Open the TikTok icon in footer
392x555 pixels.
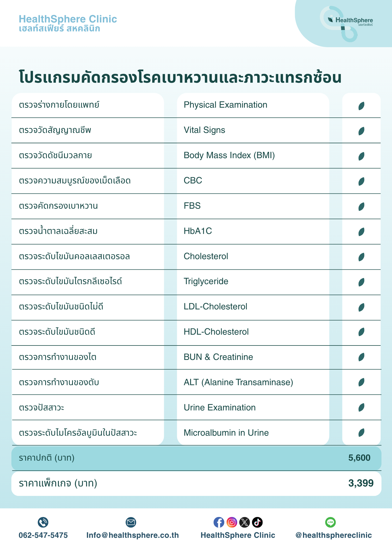(x=257, y=522)
